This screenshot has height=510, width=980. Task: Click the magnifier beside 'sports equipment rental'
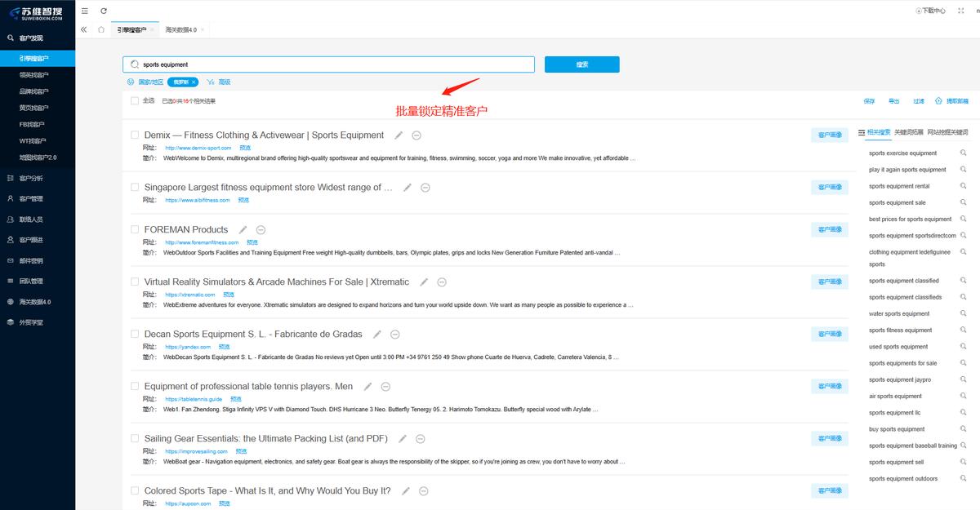click(964, 186)
